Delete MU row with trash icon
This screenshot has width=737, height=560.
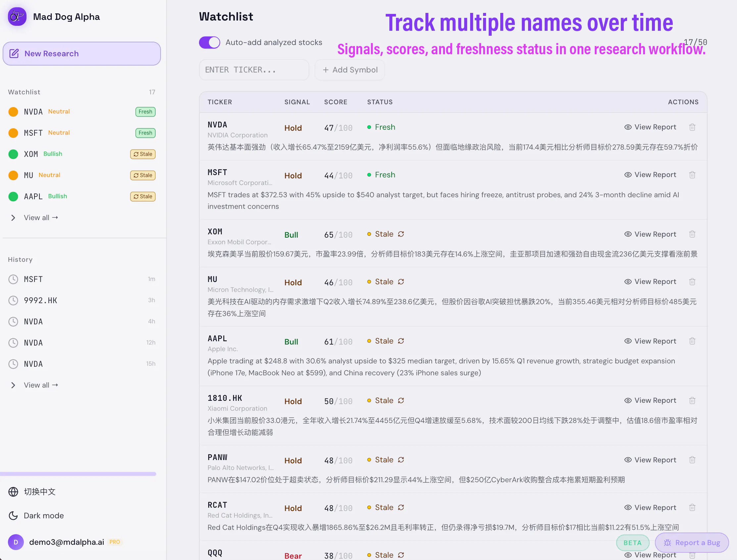(x=692, y=282)
